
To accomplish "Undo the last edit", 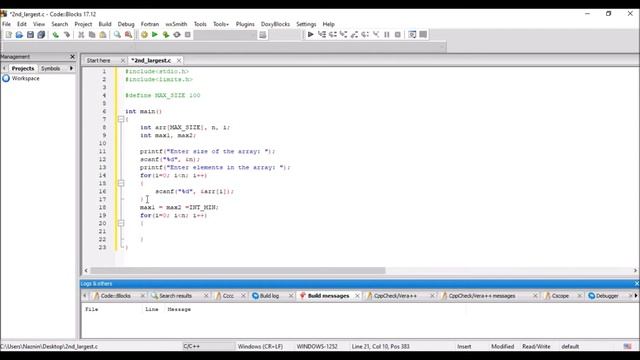I will click(56, 35).
